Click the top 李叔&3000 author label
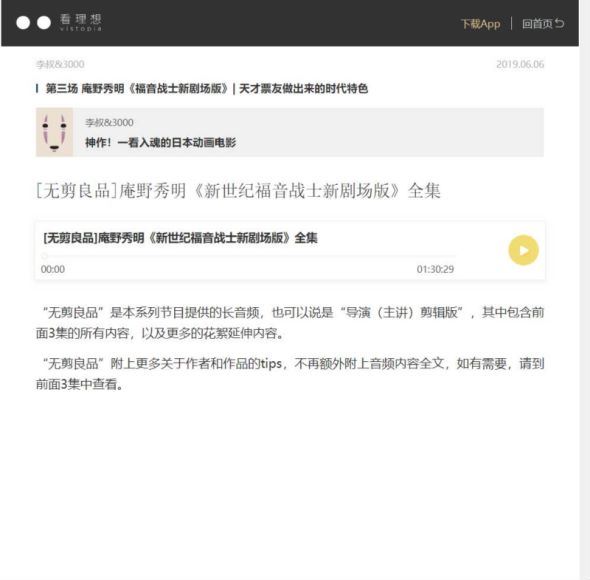Viewport: 590px width, 580px height. coord(60,64)
